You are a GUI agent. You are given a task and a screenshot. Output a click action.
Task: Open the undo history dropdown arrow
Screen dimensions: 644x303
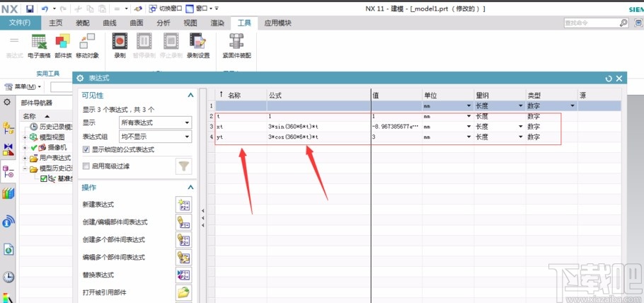[54, 8]
